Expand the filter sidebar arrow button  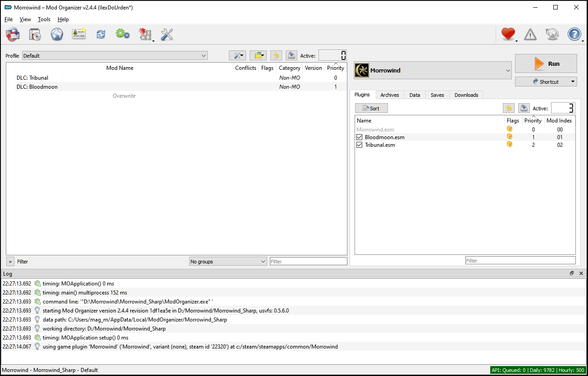click(10, 262)
